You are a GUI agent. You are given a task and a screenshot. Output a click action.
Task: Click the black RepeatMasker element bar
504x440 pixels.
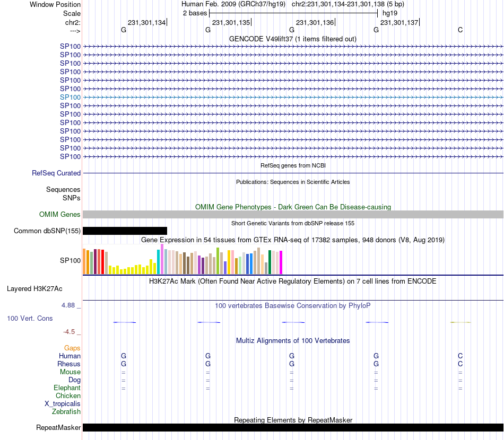tap(293, 427)
